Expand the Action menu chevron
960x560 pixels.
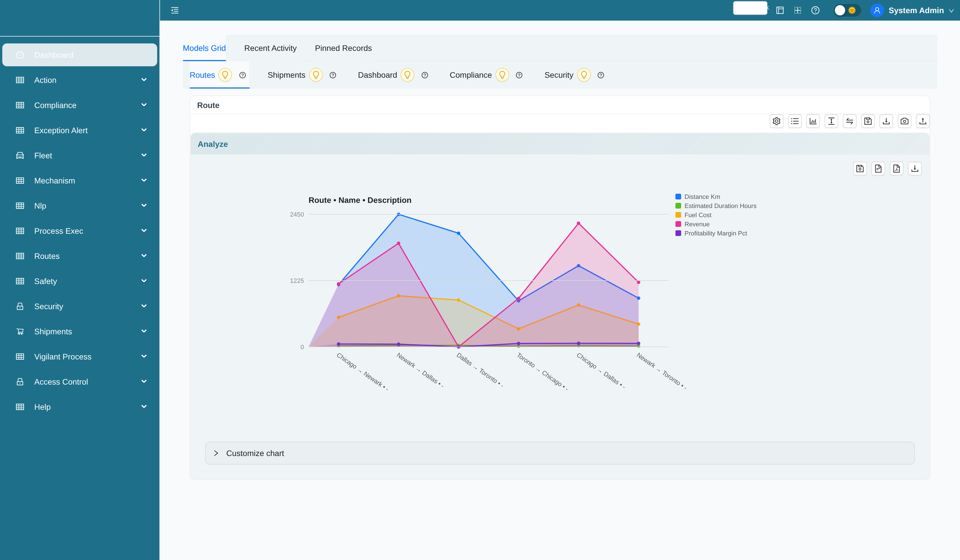(x=144, y=80)
